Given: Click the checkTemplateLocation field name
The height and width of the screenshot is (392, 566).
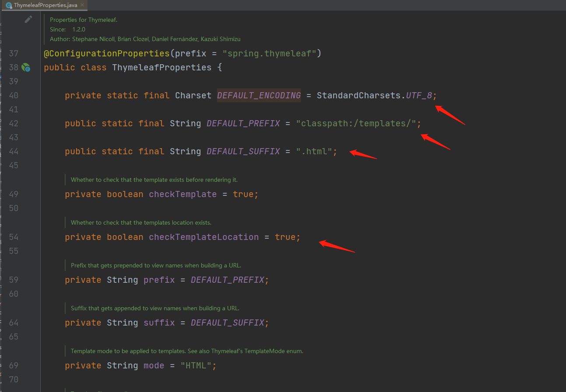Looking at the screenshot, I should 204,237.
